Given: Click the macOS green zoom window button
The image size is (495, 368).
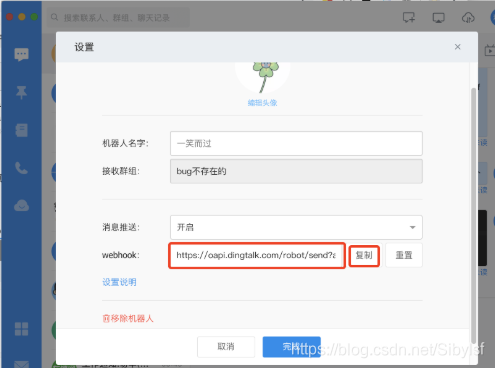Looking at the screenshot, I should point(34,17).
